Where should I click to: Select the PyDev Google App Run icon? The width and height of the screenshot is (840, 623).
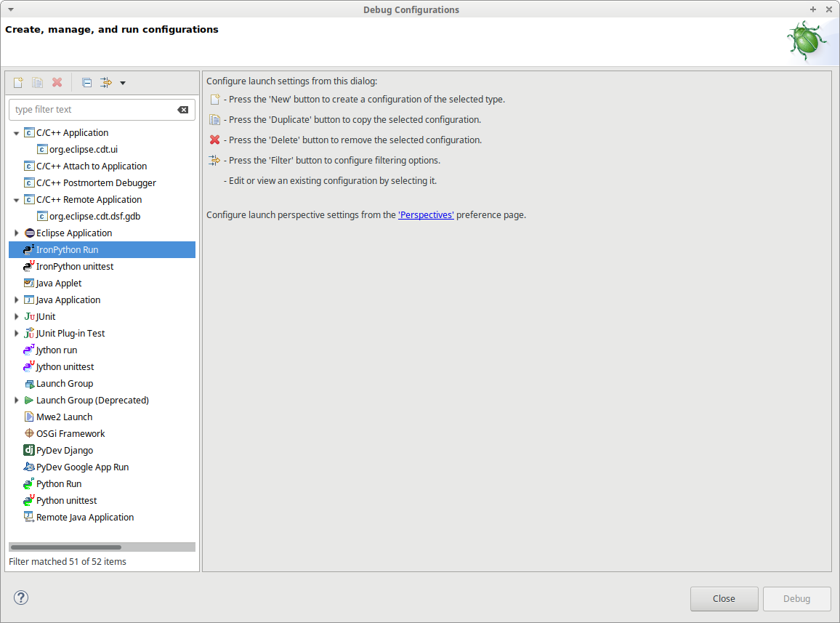tap(29, 467)
